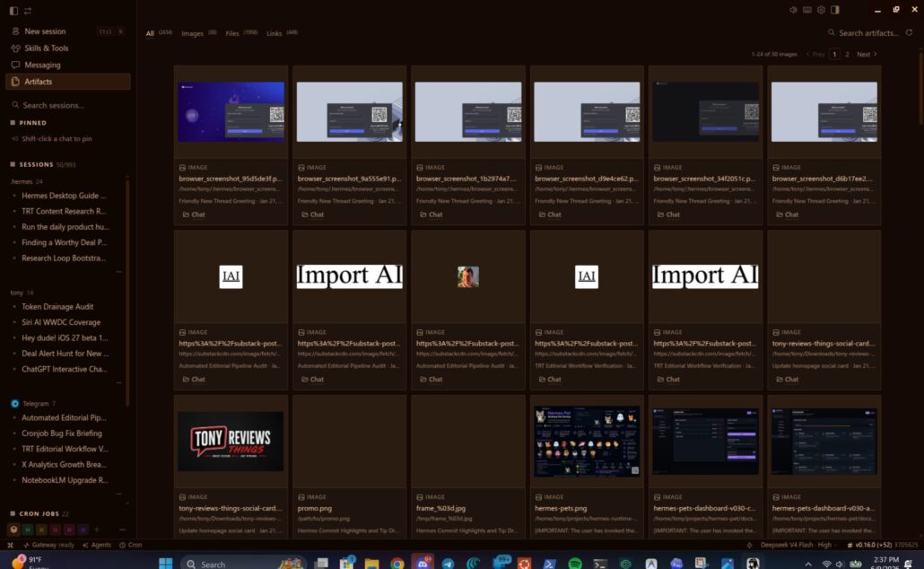Collapse the Telegram session group

pyautogui.click(x=33, y=404)
